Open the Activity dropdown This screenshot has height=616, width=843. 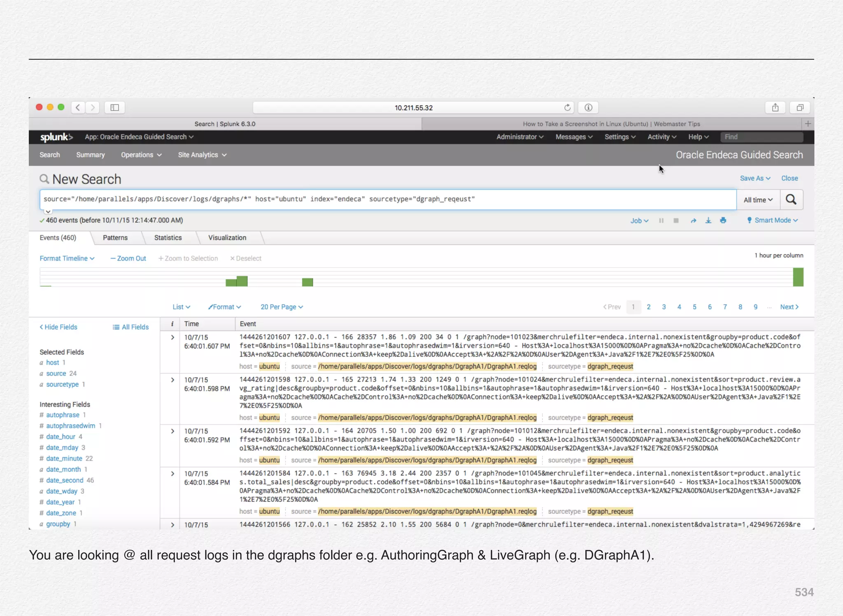662,137
